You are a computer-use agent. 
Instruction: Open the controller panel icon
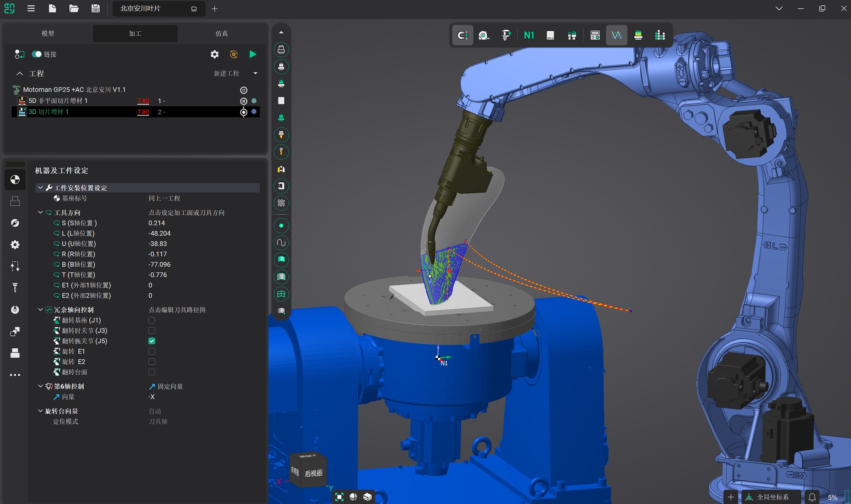pyautogui.click(x=595, y=35)
